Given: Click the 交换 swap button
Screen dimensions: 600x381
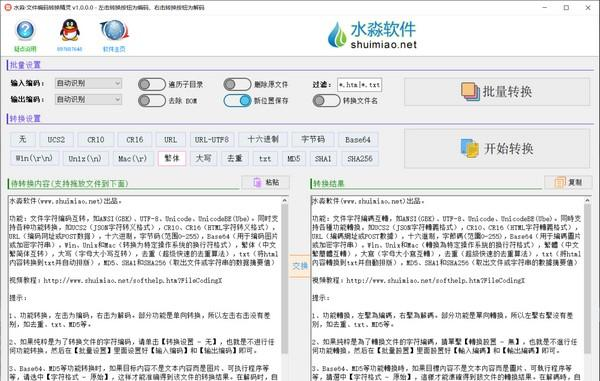Looking at the screenshot, I should tap(300, 266).
